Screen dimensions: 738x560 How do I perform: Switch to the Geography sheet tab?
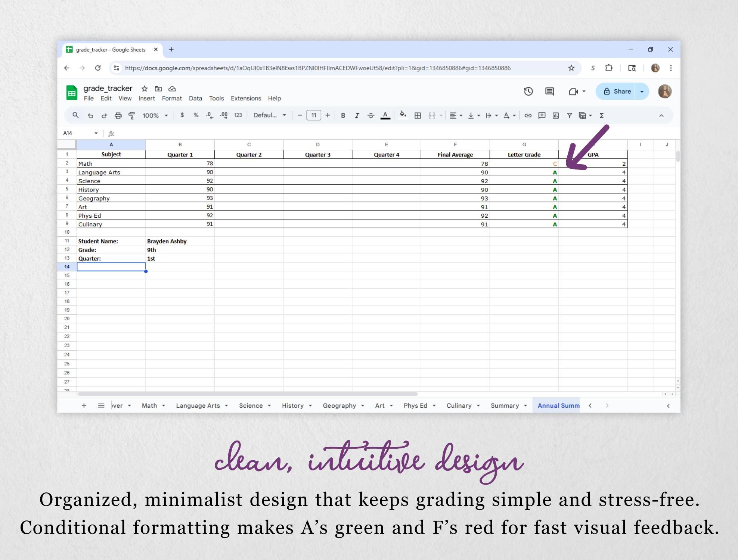(339, 405)
